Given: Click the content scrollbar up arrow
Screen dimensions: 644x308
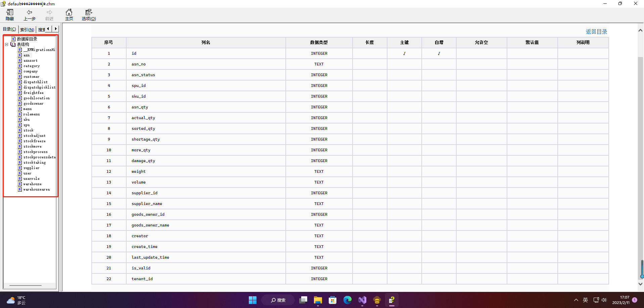Looking at the screenshot, I should coord(640,31).
